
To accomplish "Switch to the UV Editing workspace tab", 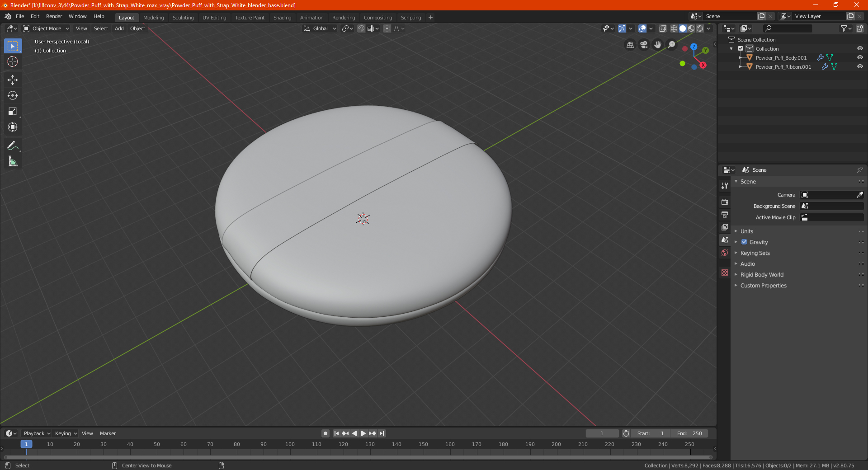I will 214,18.
